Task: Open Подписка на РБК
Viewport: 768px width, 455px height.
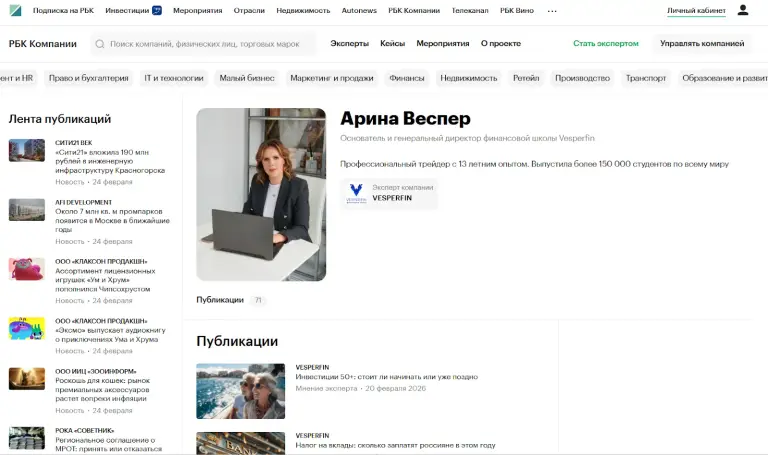Action: pos(63,10)
